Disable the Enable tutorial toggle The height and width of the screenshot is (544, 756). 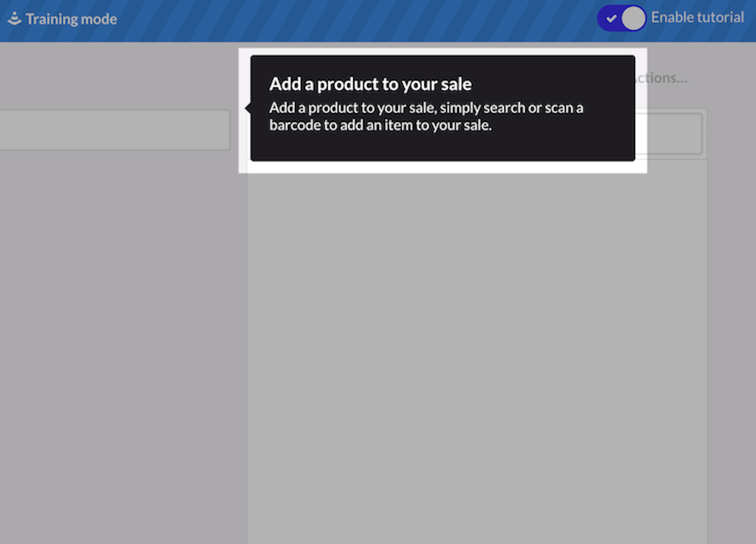(621, 18)
